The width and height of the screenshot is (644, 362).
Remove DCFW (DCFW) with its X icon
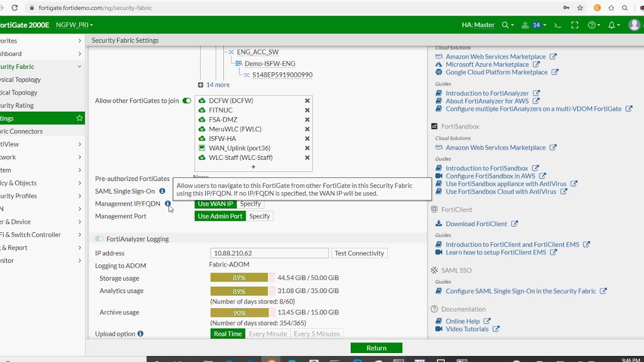pos(307,101)
